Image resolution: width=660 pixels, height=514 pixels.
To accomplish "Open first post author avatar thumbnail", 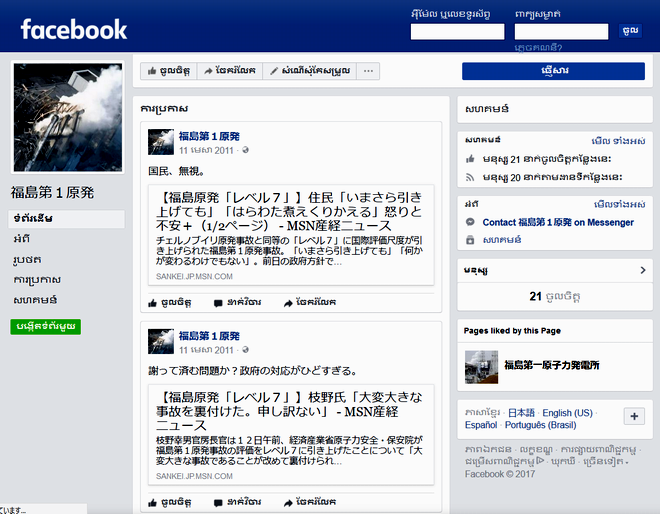I will 161,142.
